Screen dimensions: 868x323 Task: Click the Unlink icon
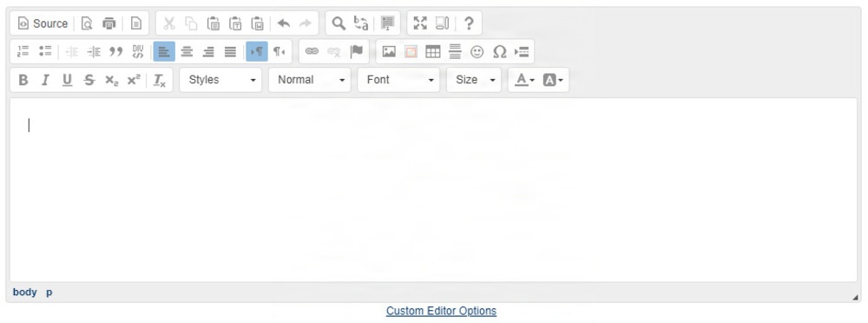[334, 51]
